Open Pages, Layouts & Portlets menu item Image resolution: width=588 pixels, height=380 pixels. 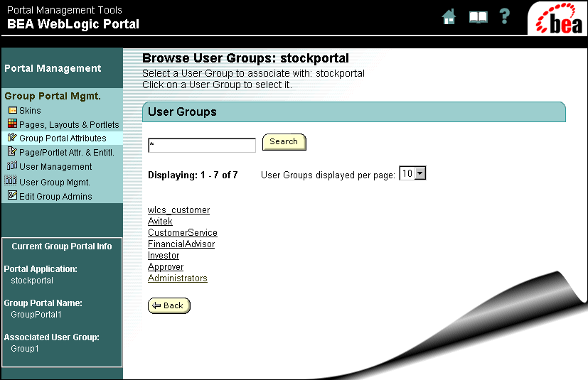click(x=69, y=125)
